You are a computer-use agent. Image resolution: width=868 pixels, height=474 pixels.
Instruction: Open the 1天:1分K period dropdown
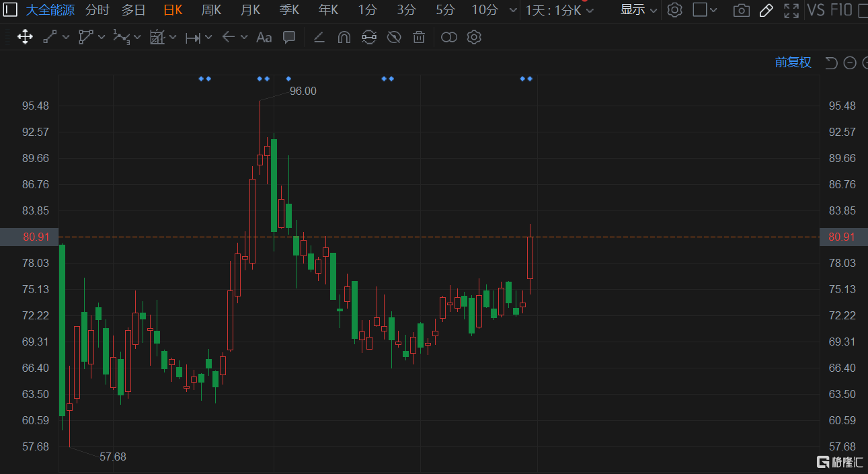point(560,10)
